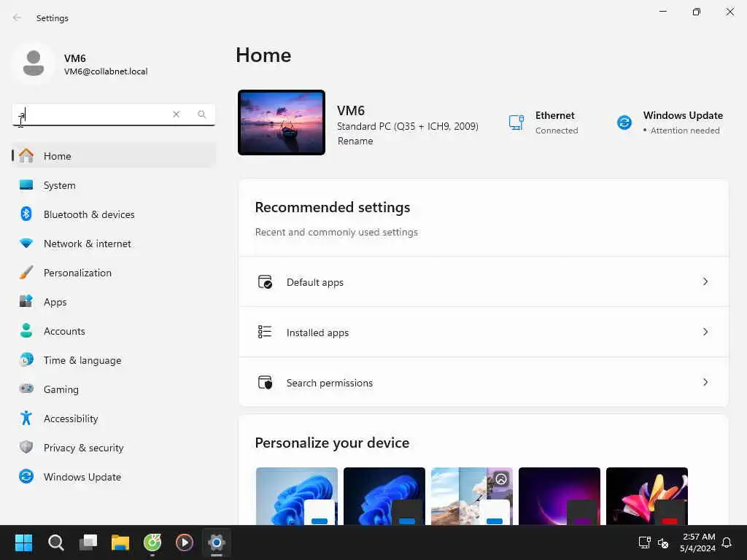Select the spotlight landscape theme
This screenshot has width=747, height=560.
pos(472,496)
